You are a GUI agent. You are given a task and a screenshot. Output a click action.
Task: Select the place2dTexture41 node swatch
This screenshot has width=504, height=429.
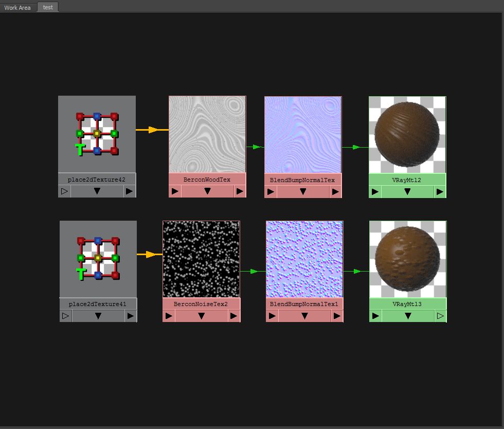click(x=98, y=259)
